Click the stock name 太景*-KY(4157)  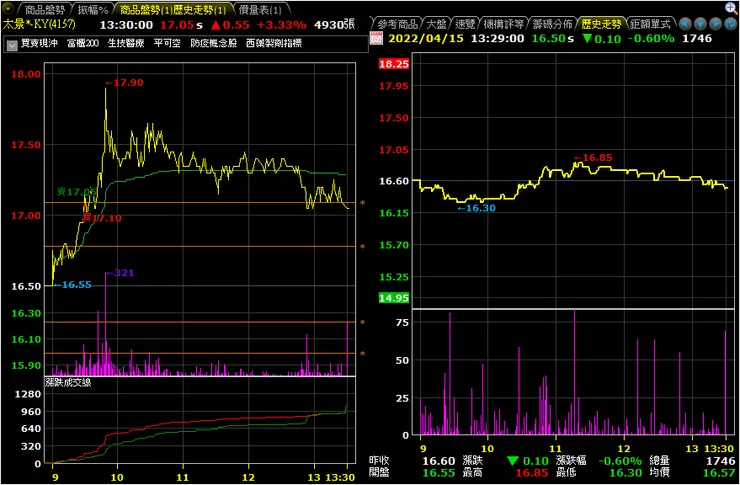click(39, 24)
